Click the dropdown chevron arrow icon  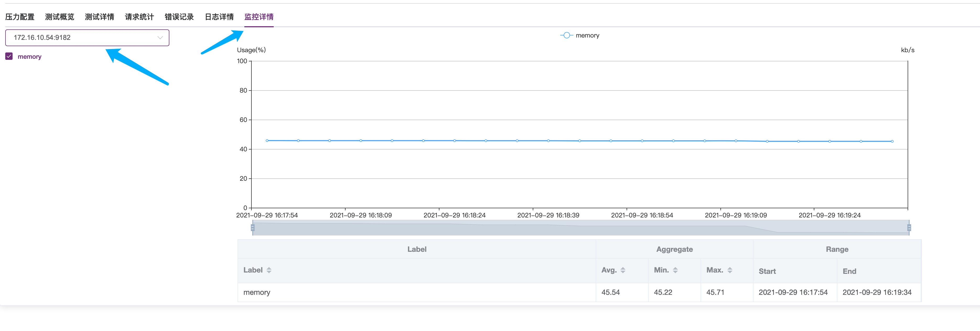tap(160, 38)
